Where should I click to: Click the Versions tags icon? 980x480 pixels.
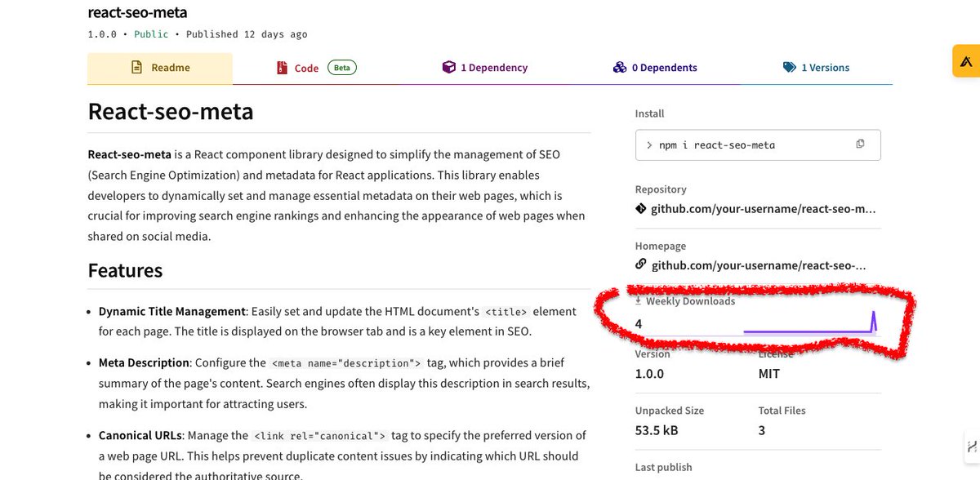pos(789,68)
